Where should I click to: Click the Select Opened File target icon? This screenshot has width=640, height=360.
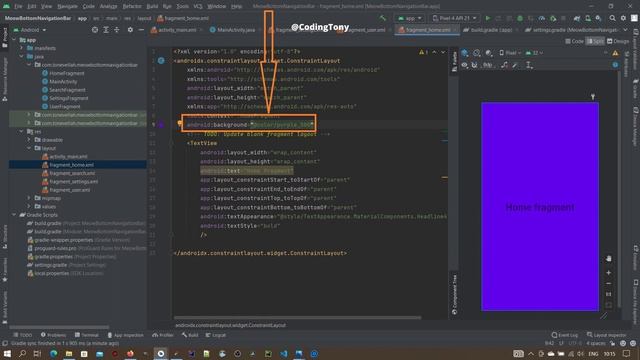[95, 30]
